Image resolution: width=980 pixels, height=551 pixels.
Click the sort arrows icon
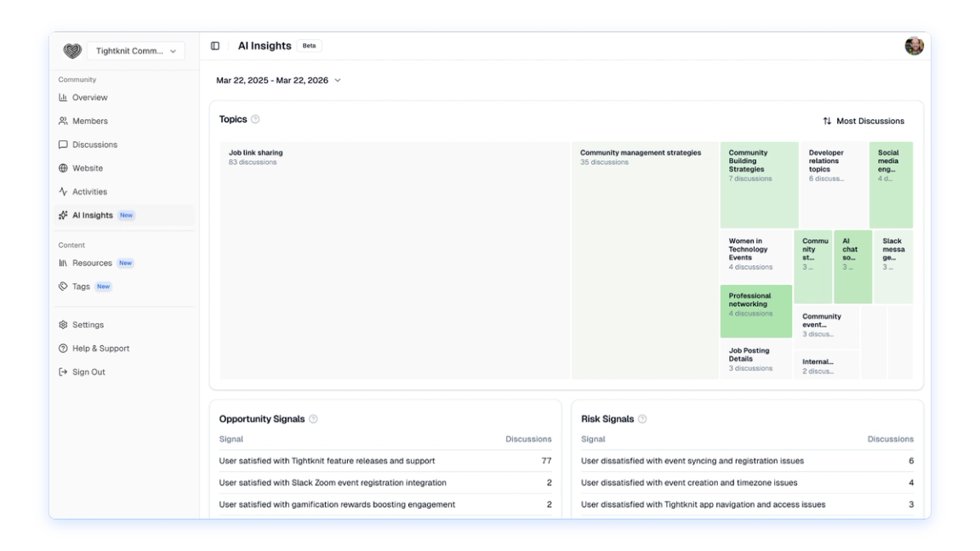[827, 122]
